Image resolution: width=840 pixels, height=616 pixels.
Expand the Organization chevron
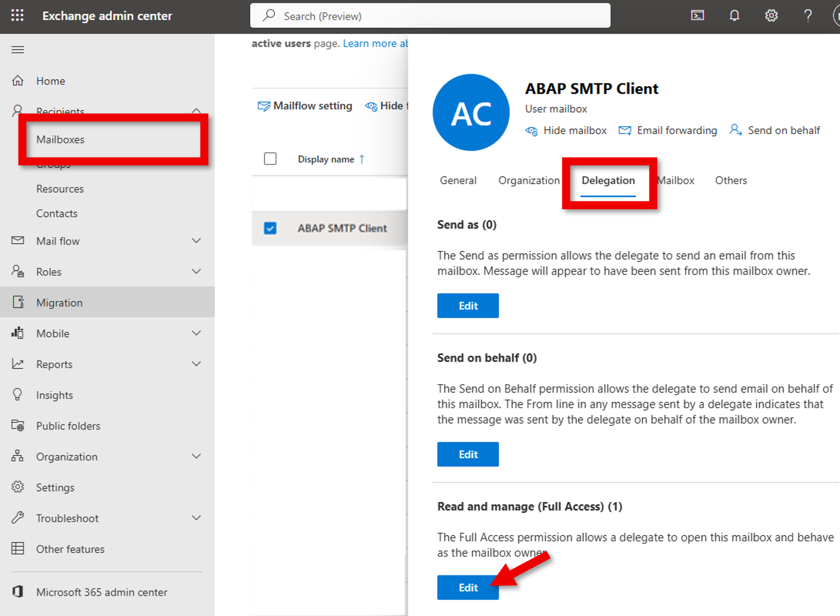[x=196, y=456]
